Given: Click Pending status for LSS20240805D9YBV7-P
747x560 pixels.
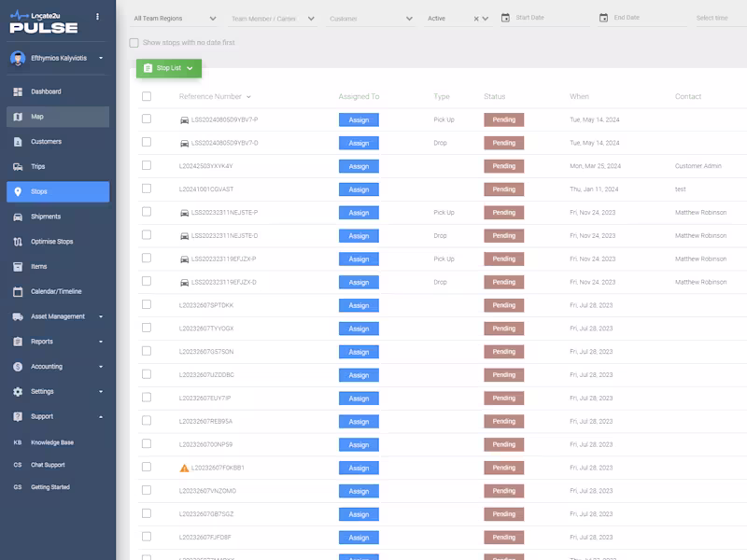Looking at the screenshot, I should click(504, 119).
